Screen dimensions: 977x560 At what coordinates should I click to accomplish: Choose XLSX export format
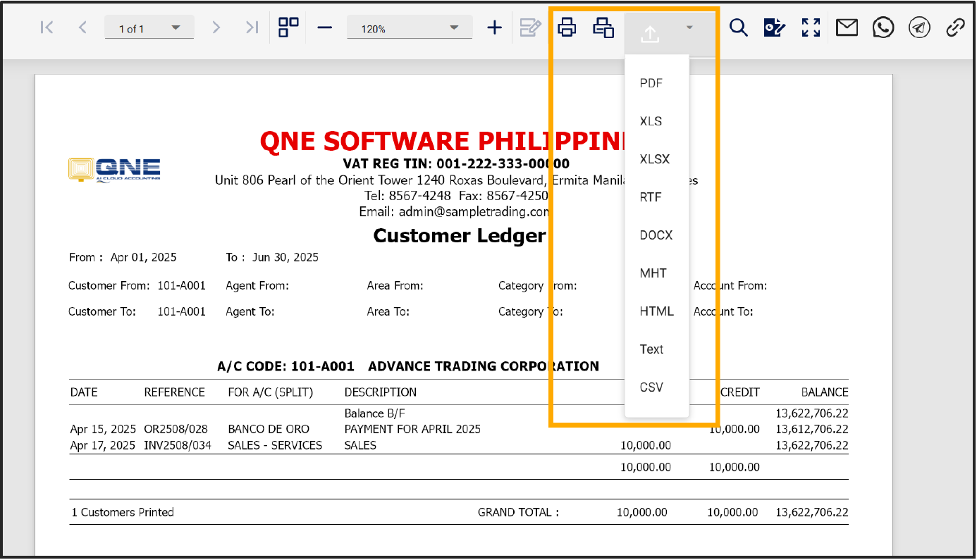tap(656, 159)
